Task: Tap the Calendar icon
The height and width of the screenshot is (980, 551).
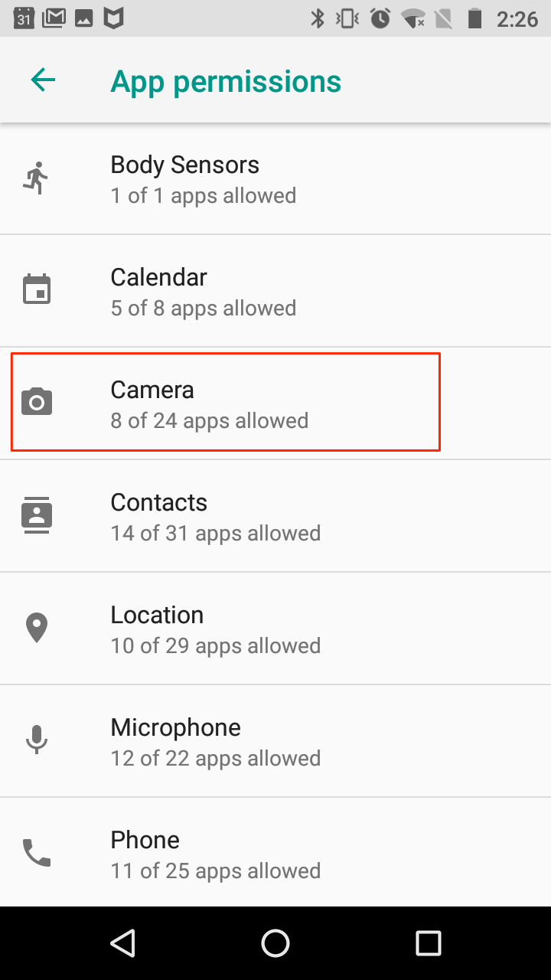Action: (37, 289)
